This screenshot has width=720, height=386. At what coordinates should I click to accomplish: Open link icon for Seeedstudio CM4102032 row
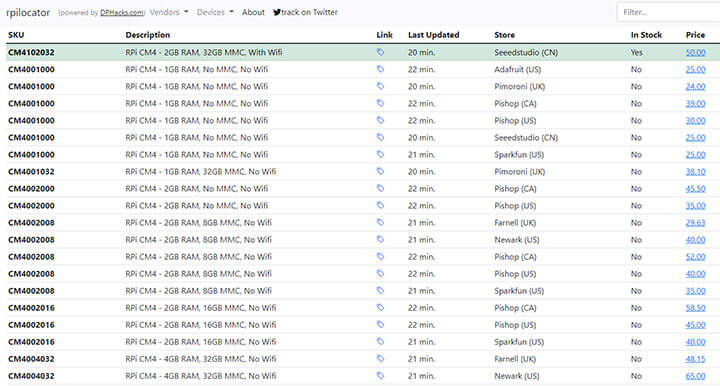(x=380, y=52)
